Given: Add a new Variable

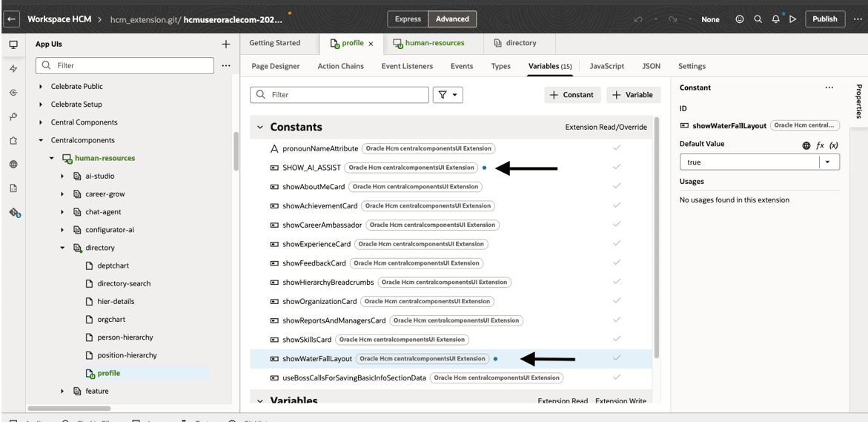Looking at the screenshot, I should point(633,95).
